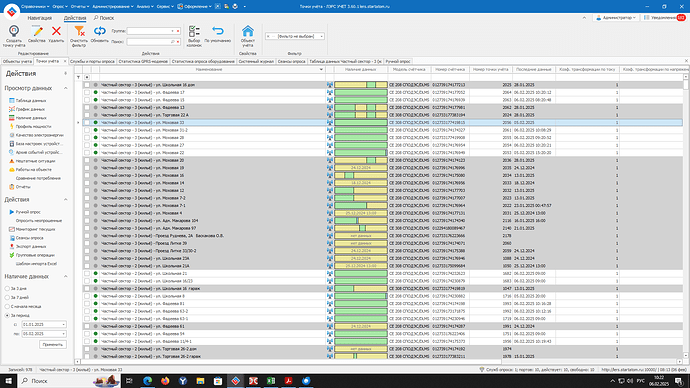Open Свойства pencil icon in ribbon
690x388 pixels.
(x=37, y=31)
